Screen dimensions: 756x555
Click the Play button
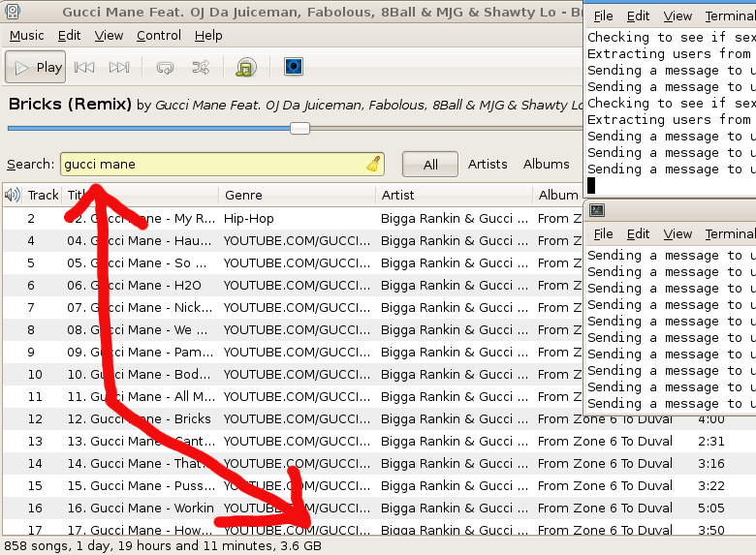(36, 67)
